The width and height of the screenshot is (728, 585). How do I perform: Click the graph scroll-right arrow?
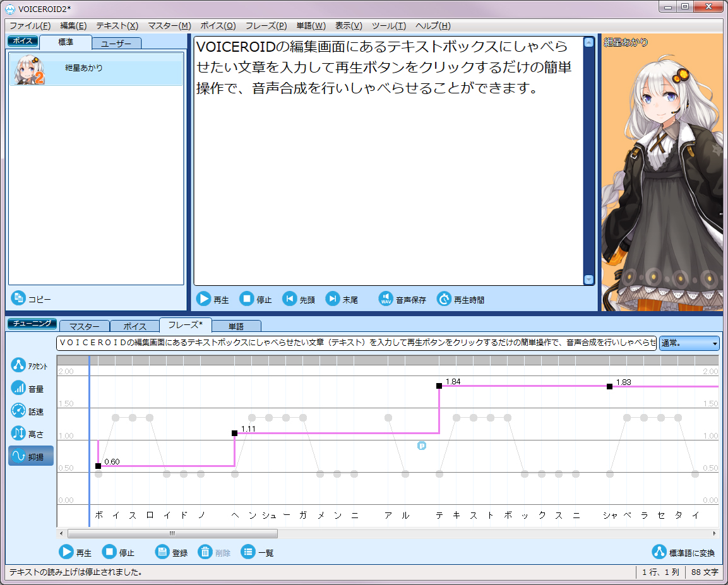click(x=715, y=533)
